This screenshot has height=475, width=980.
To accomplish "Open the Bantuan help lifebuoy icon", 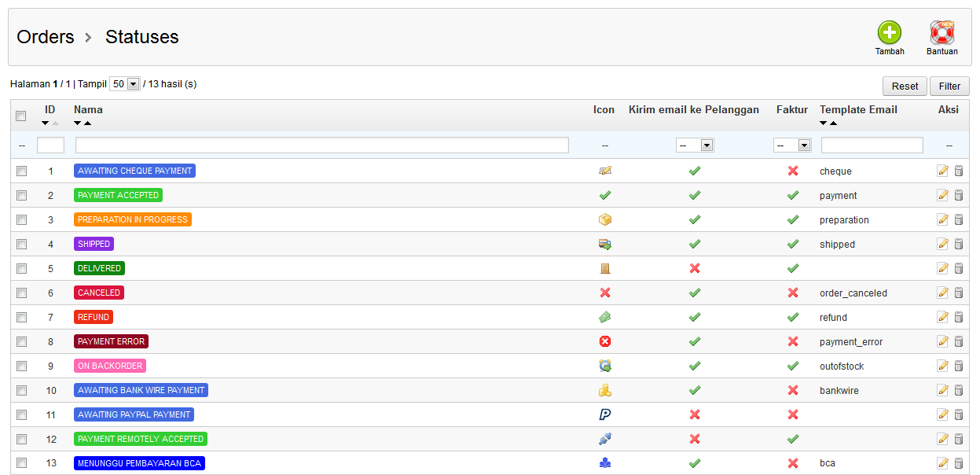I will (x=941, y=32).
